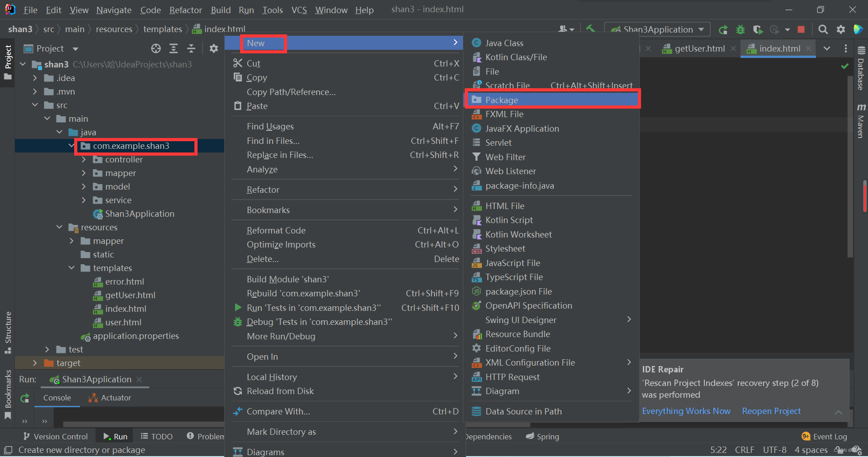Select HTML File in New submenu
Image resolution: width=868 pixels, height=457 pixels.
(552, 206)
